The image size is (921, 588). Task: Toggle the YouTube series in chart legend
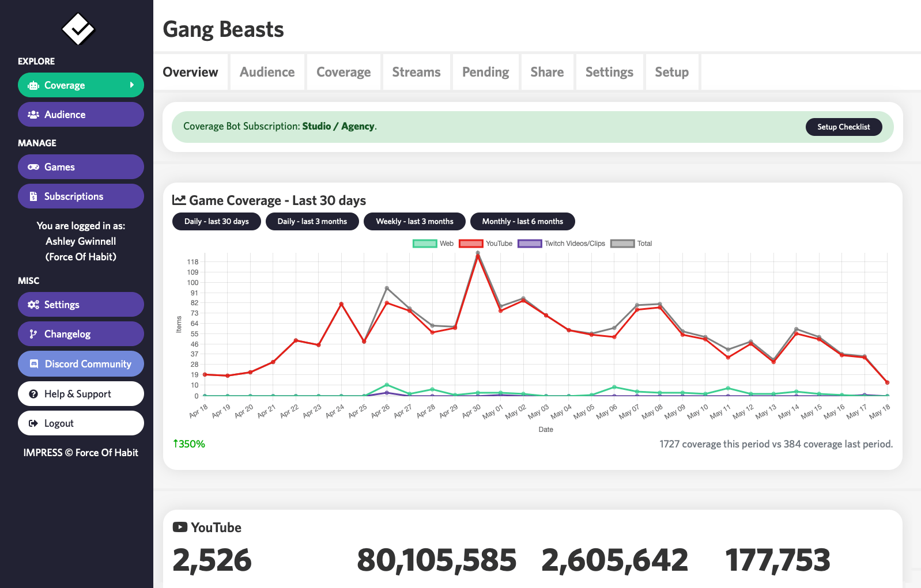pos(471,244)
